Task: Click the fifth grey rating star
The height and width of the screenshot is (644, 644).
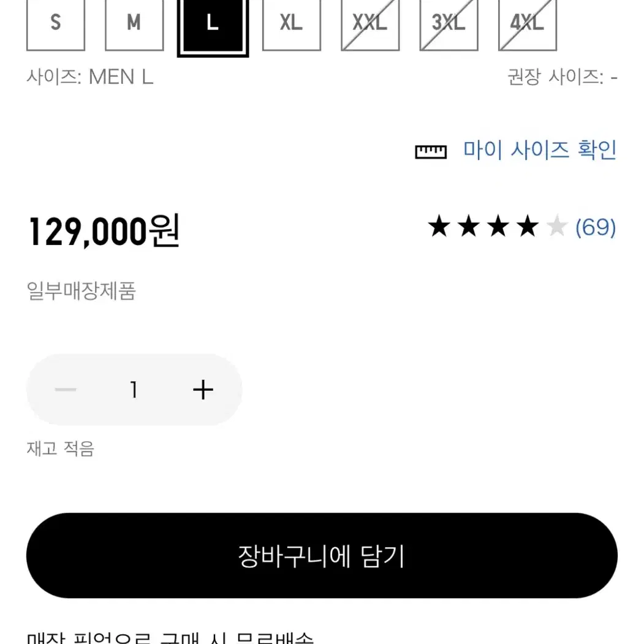Action: pyautogui.click(x=557, y=226)
